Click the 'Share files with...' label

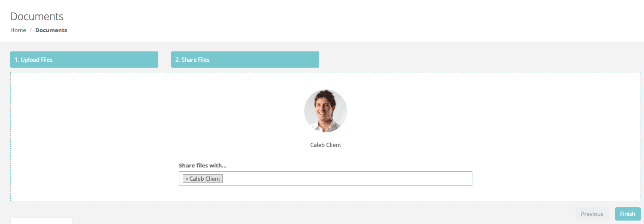pos(203,165)
